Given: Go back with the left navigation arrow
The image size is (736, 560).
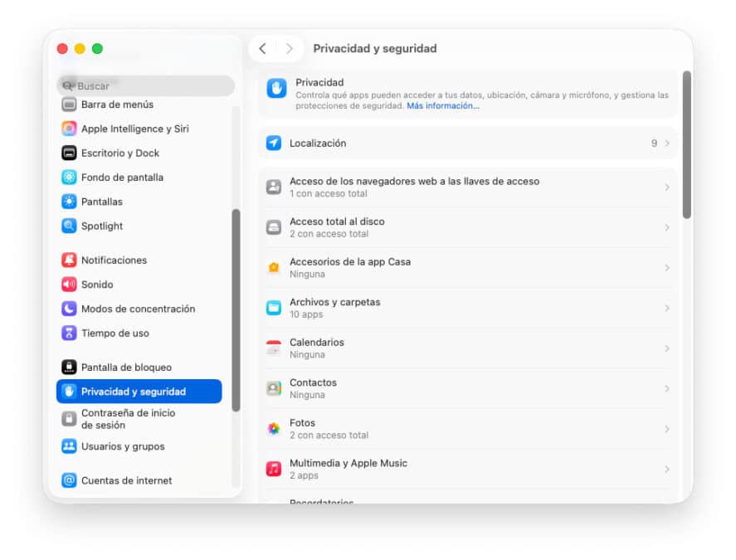Looking at the screenshot, I should 263,49.
